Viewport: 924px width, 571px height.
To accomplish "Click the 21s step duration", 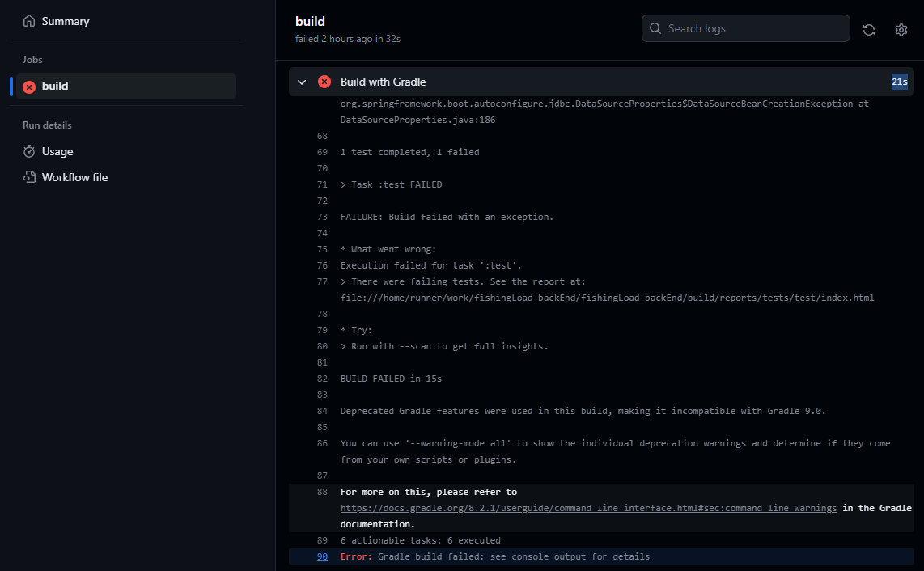I will point(899,82).
